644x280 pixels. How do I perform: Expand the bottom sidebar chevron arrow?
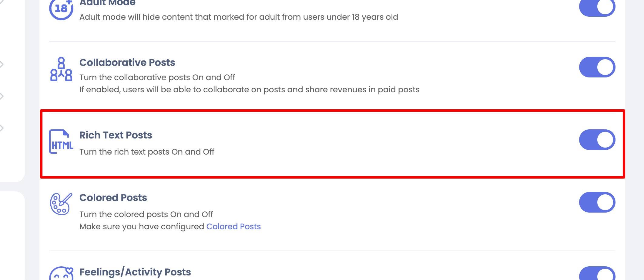point(2,128)
